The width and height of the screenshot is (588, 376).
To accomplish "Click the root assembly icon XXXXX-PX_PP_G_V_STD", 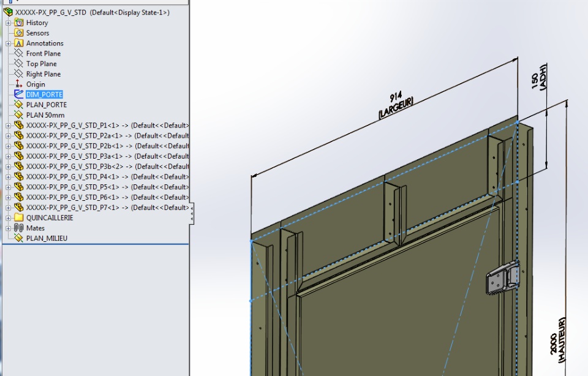I will coord(8,12).
